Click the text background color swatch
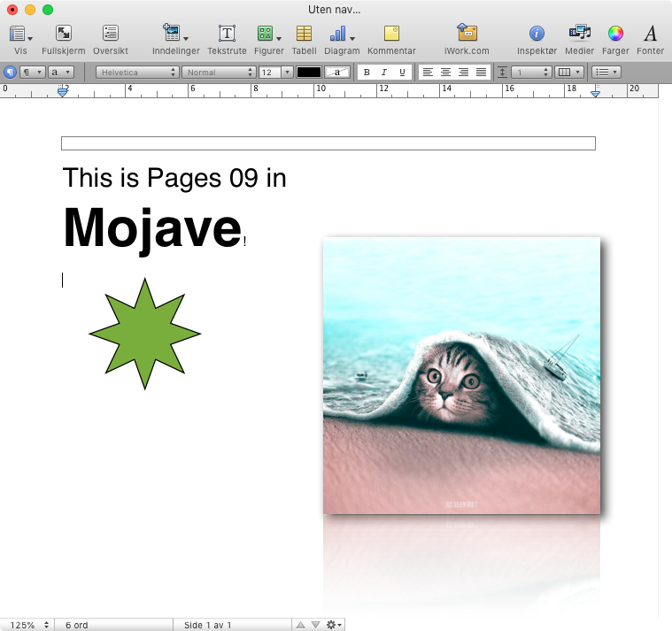Image resolution: width=672 pixels, height=631 pixels. click(x=337, y=73)
